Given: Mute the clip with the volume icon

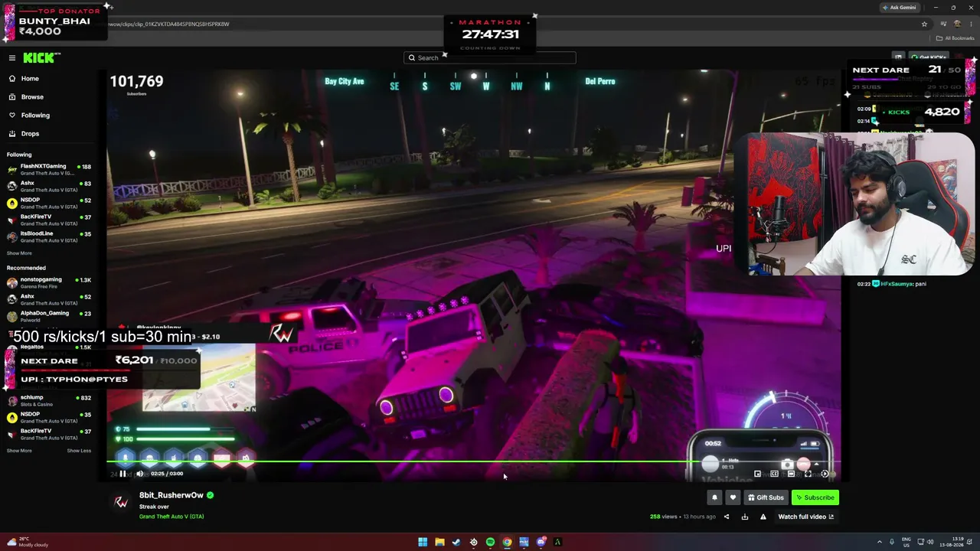Looking at the screenshot, I should click(139, 474).
